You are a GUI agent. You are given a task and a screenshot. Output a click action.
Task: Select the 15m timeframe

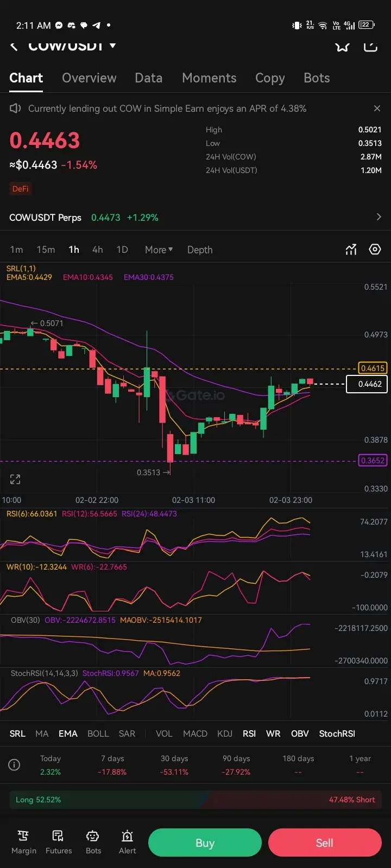coord(46,250)
